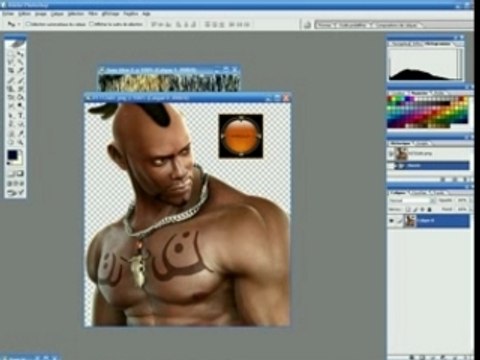Image resolution: width=480 pixels, height=360 pixels.
Task: Select the Pen tool
Action: coord(11,124)
